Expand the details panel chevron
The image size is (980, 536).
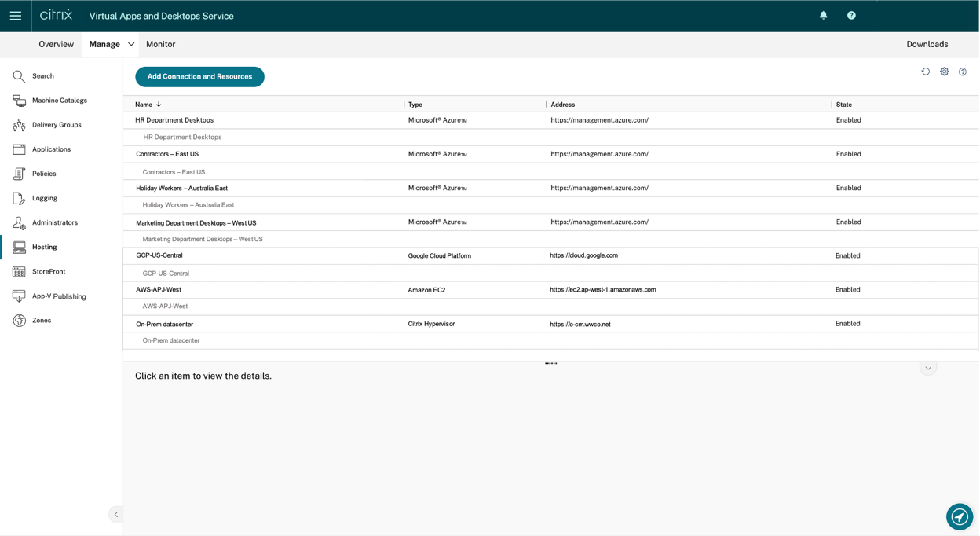coord(927,367)
